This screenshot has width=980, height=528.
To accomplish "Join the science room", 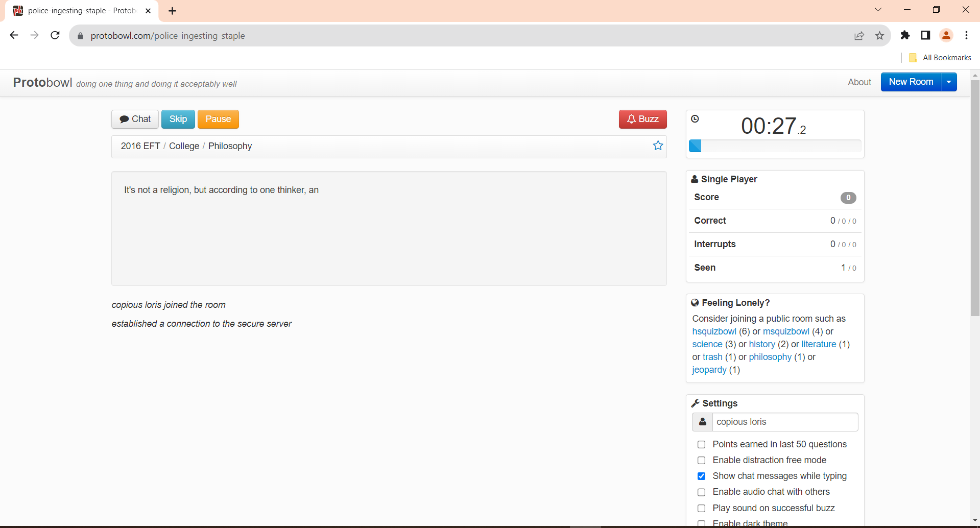I will coord(707,344).
